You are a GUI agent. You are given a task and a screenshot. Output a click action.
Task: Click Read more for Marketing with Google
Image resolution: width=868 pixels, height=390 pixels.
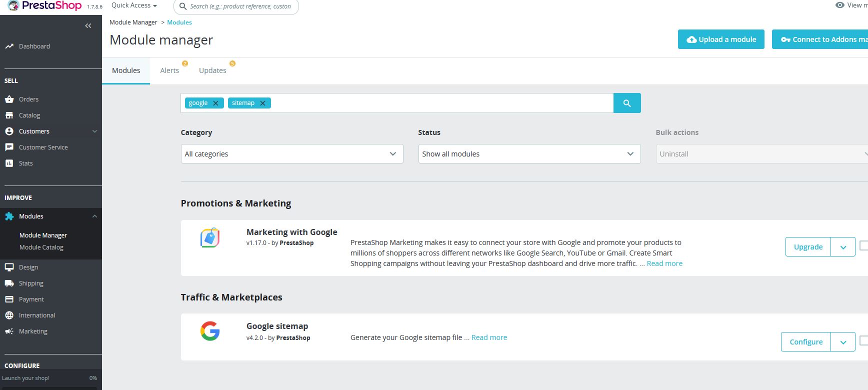click(664, 263)
